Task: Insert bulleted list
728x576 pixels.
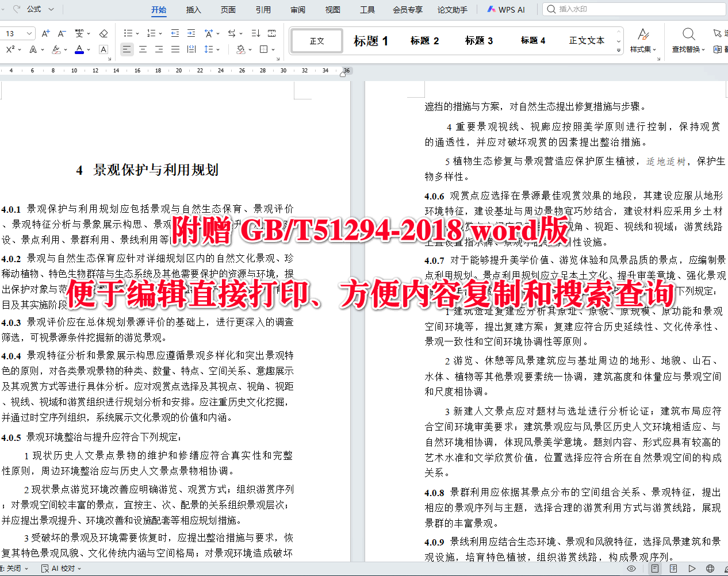Action: (x=128, y=33)
